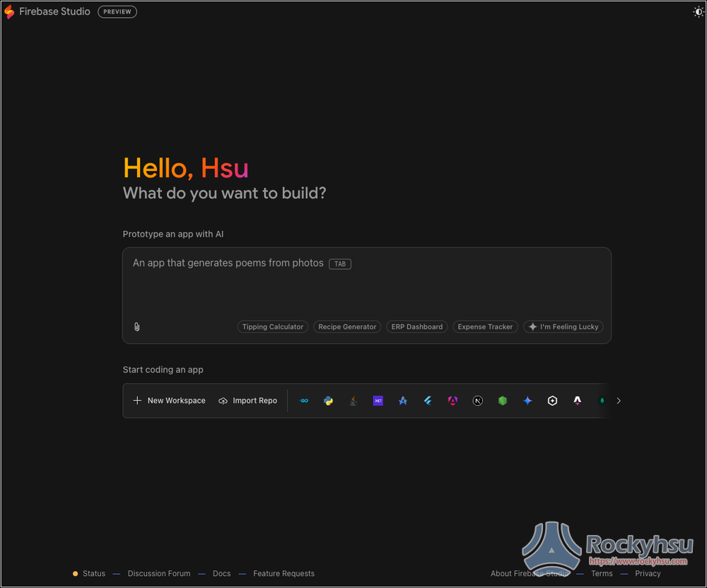
Task: Select the Flutter template icon
Action: coord(428,401)
